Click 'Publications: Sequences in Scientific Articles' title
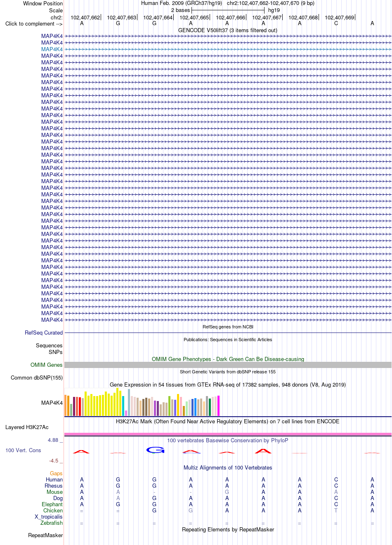The width and height of the screenshot is (392, 545). point(228,340)
